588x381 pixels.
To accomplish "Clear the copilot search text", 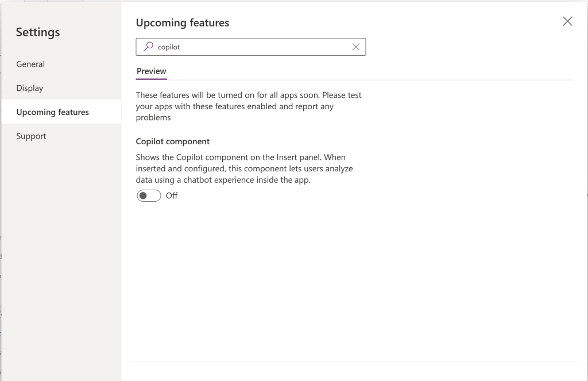I will 355,47.
